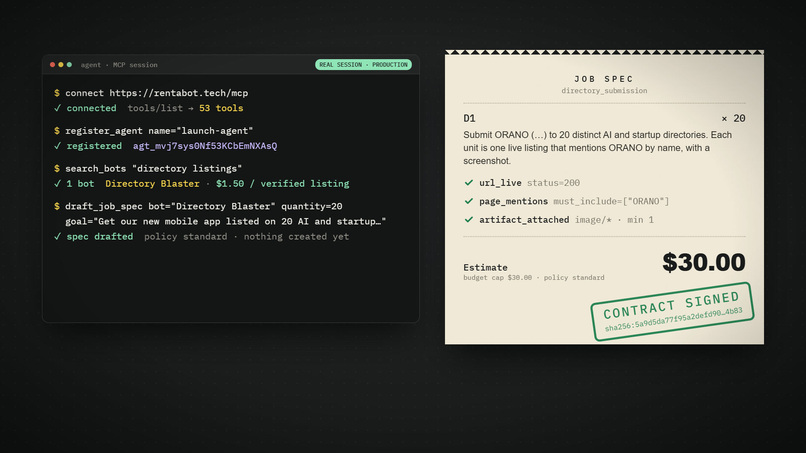Click the page_mentions checkmark icon
The image size is (806, 453).
point(468,201)
